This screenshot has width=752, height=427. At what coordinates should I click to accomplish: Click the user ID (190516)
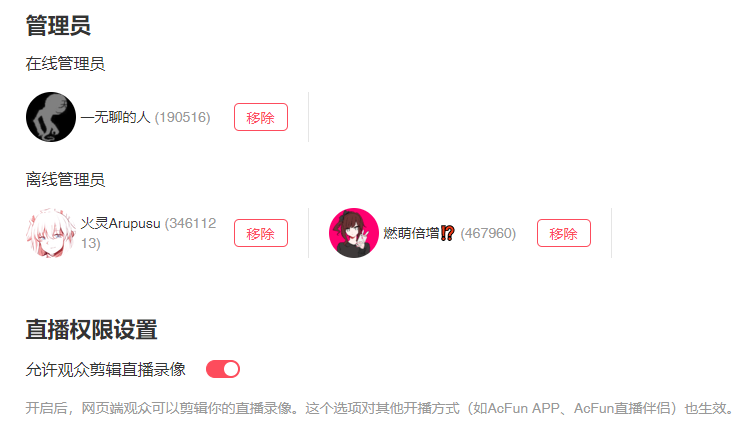(x=183, y=117)
